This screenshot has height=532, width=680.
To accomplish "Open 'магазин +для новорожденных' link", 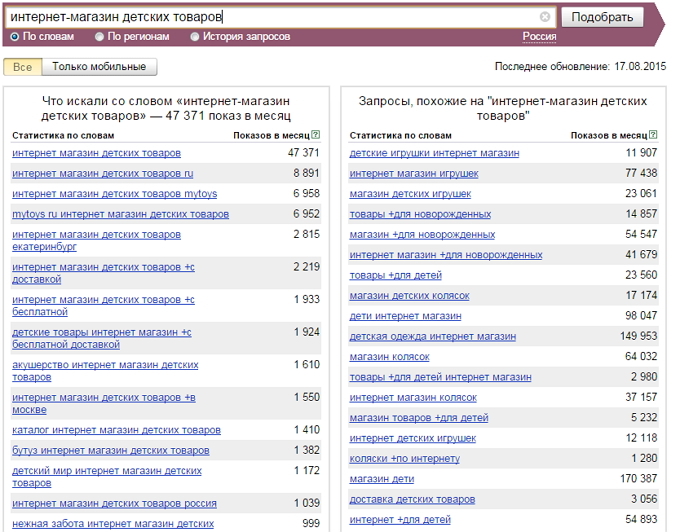I will coord(422,235).
